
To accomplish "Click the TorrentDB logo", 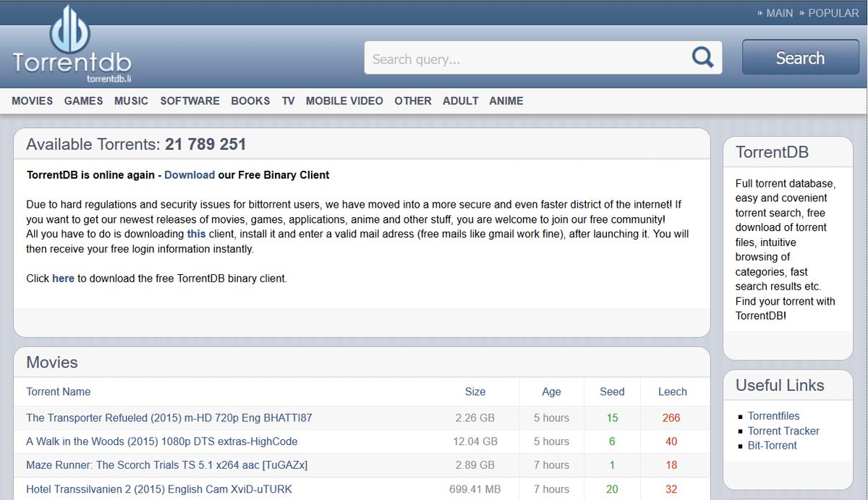I will [x=71, y=43].
